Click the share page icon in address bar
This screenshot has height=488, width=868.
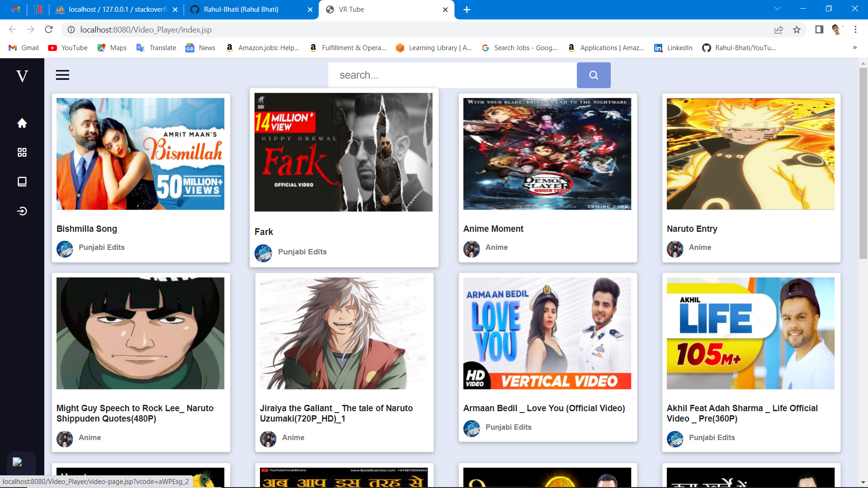click(778, 30)
